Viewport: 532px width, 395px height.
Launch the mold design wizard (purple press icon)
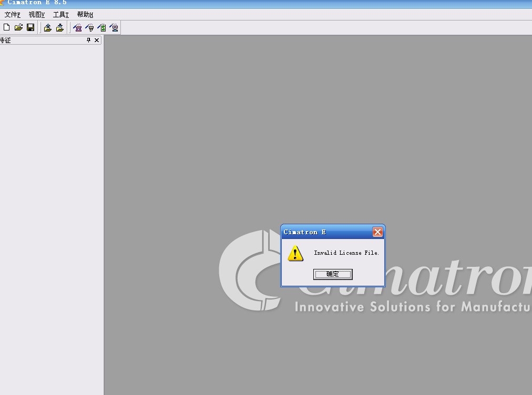click(77, 28)
